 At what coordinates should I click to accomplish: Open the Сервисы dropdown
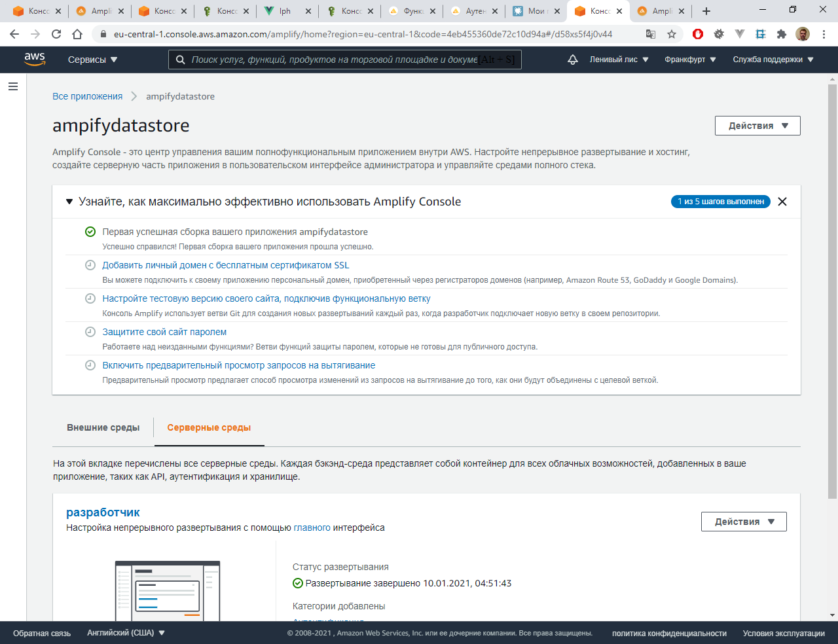point(92,60)
